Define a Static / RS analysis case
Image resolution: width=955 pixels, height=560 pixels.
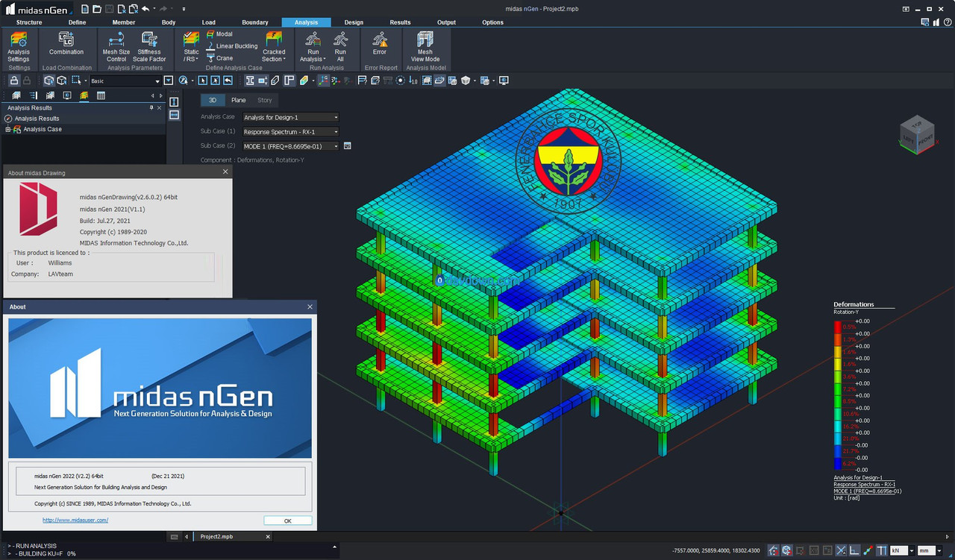click(x=192, y=47)
